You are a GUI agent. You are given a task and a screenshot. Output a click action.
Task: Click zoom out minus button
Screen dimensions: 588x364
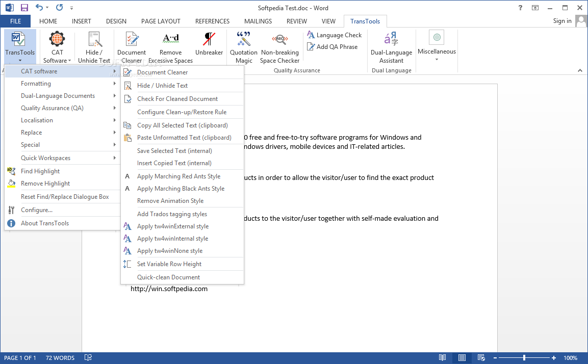[495, 358]
